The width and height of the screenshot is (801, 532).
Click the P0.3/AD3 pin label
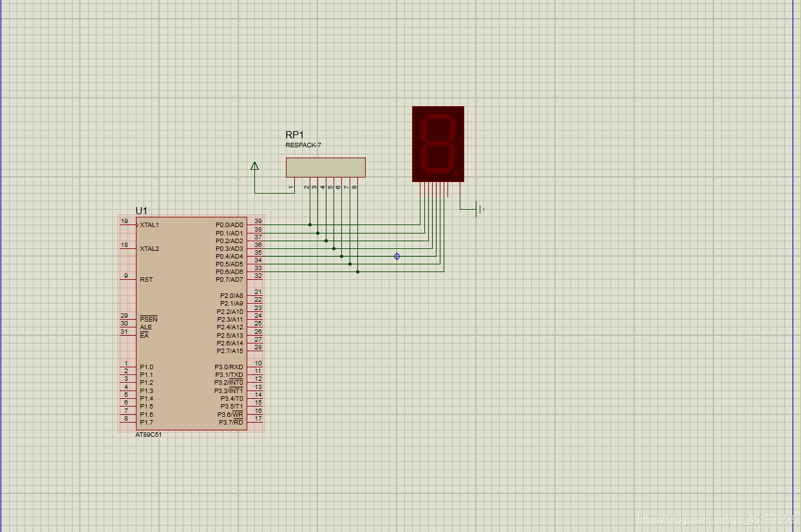point(229,248)
